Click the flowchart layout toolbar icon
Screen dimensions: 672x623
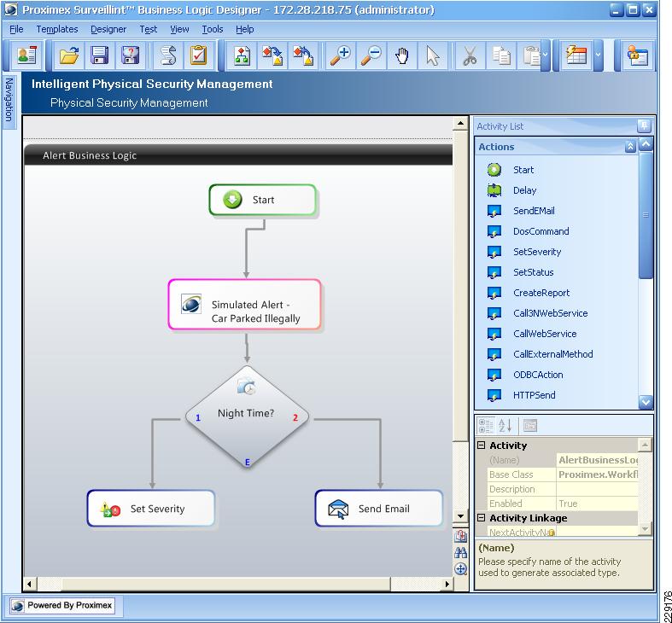coord(242,55)
